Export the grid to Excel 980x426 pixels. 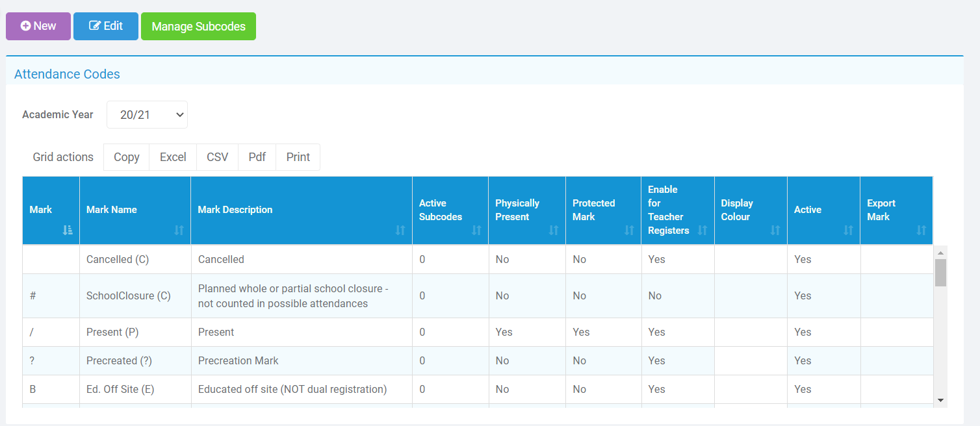pos(173,157)
